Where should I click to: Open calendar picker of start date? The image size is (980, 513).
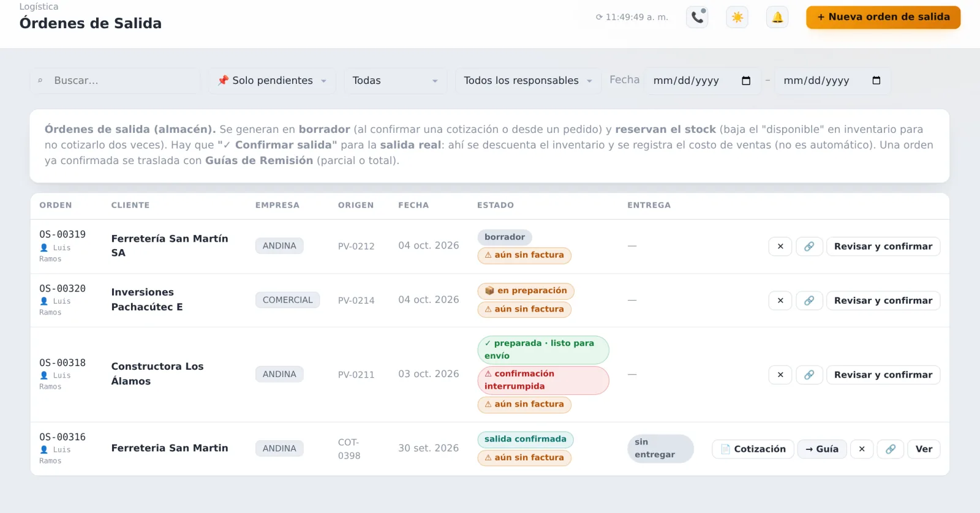point(746,81)
